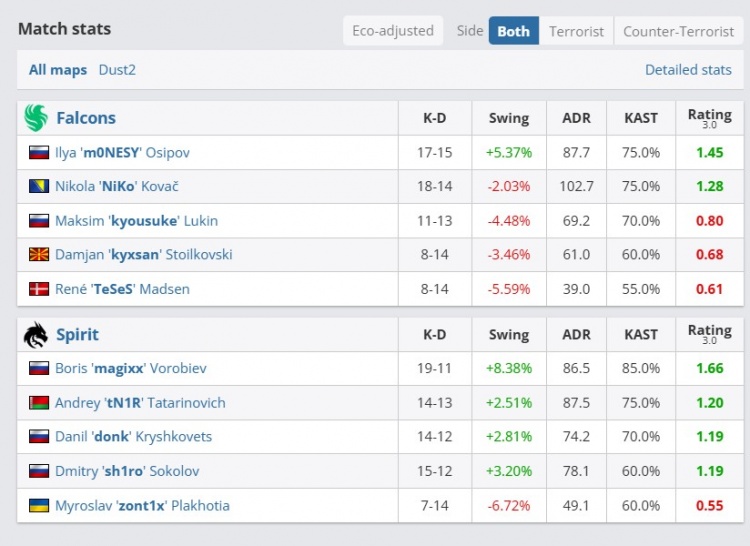This screenshot has height=546, width=750.
Task: Click the Bosnian flag next to NiKo
Action: click(39, 187)
